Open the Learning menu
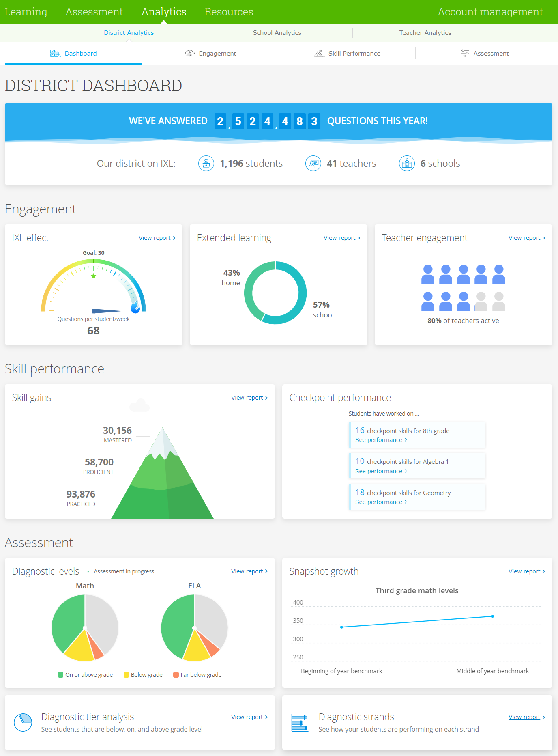 26,12
